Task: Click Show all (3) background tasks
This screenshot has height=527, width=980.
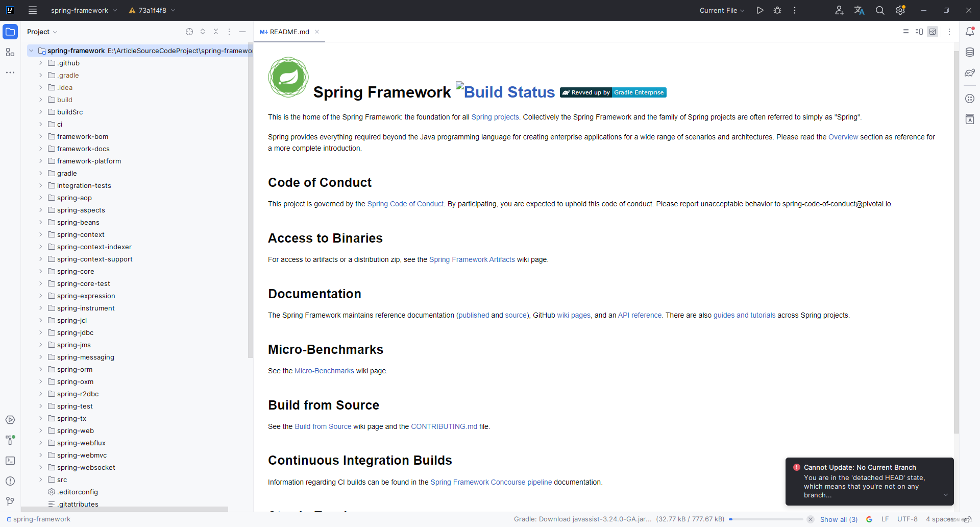Action: tap(839, 519)
